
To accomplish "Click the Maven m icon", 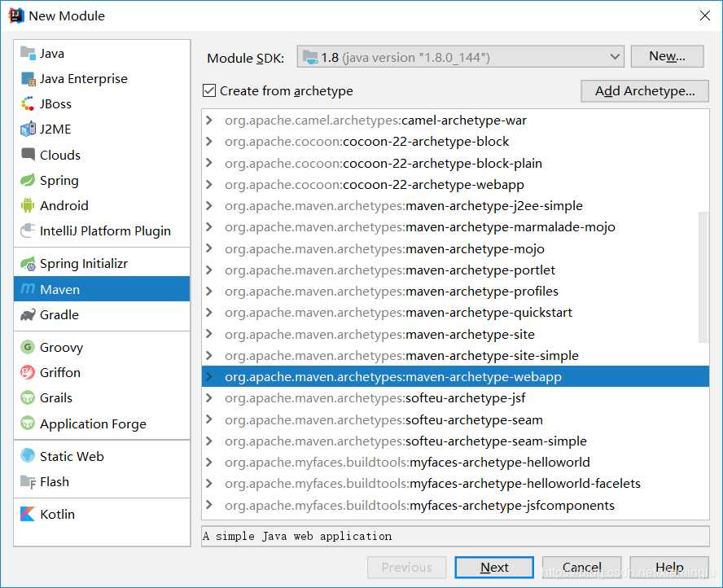I will pyautogui.click(x=28, y=288).
